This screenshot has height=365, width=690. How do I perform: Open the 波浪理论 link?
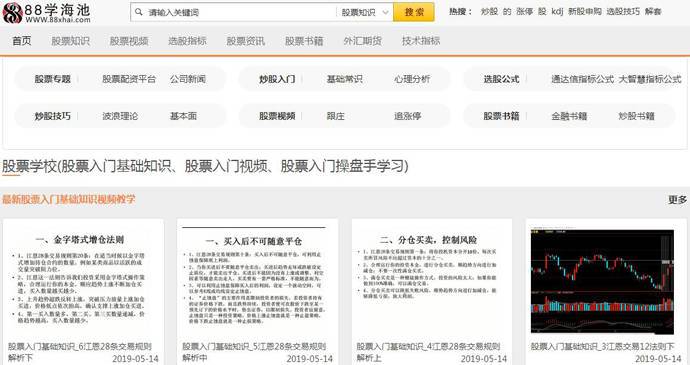tap(120, 116)
